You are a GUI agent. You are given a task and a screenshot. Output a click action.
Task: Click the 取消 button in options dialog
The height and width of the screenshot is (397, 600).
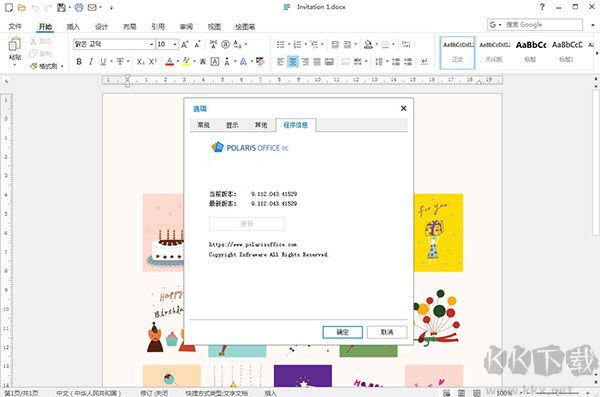pos(387,332)
